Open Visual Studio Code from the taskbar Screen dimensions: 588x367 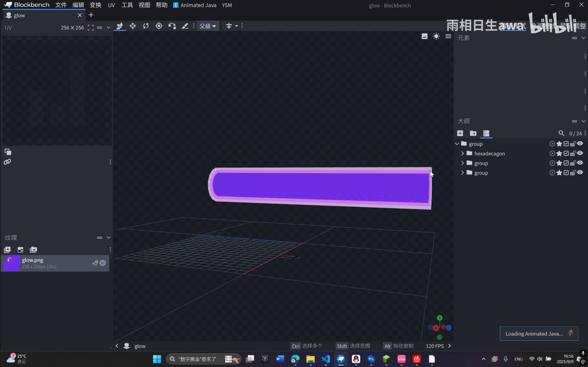pos(326,359)
